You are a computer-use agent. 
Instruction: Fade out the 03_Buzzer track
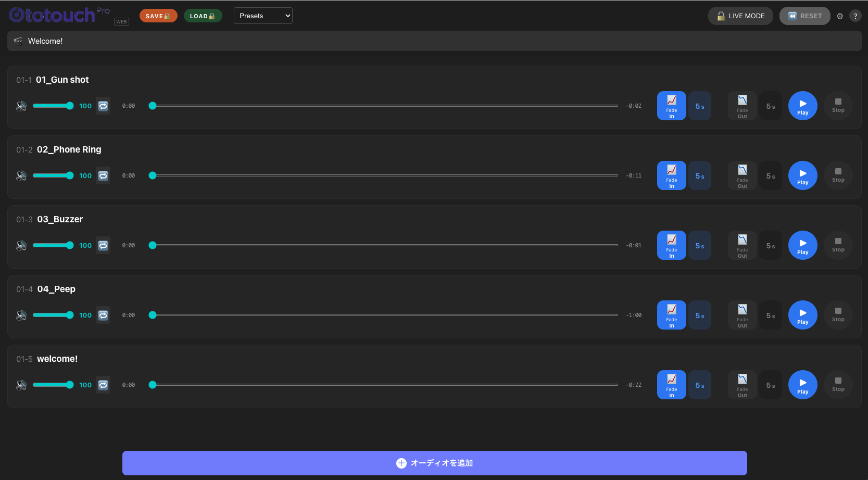coord(743,245)
